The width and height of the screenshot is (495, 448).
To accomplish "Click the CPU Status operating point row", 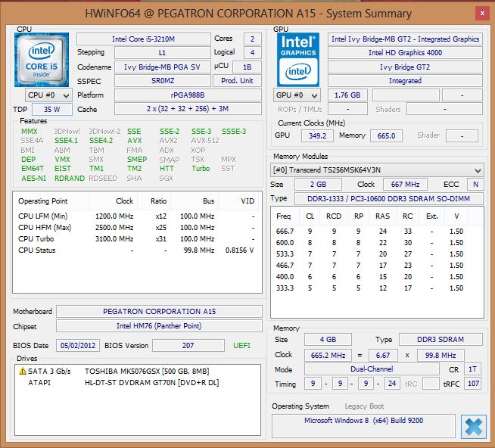I will (x=137, y=250).
